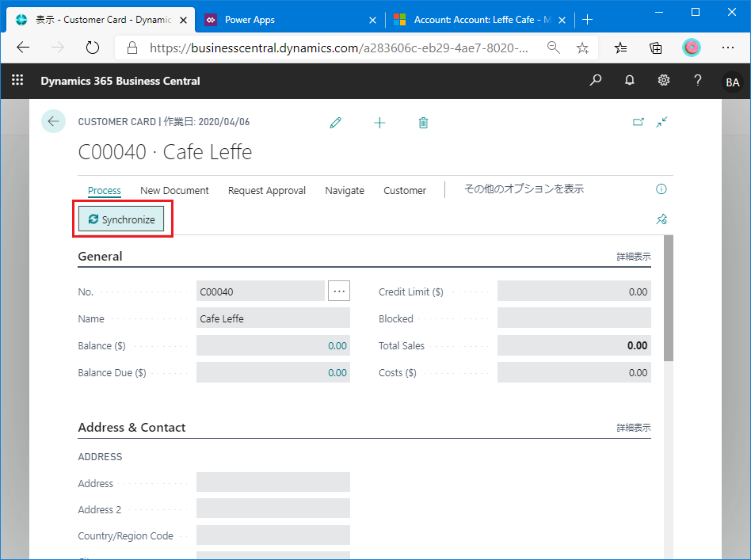Click the Costs ($) field

[x=574, y=372]
